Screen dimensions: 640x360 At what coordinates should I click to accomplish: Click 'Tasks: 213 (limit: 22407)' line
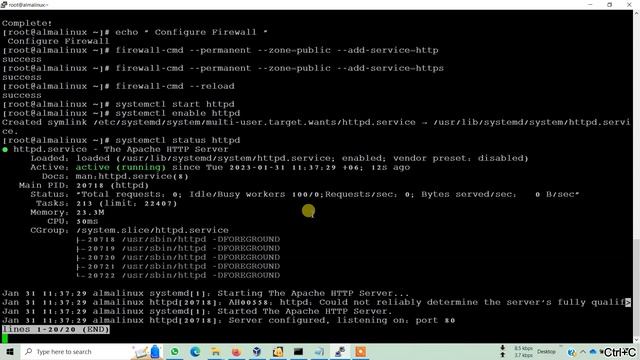click(107, 203)
